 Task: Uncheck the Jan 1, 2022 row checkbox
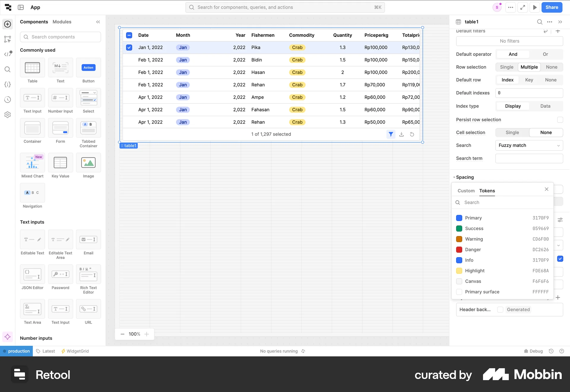[129, 47]
